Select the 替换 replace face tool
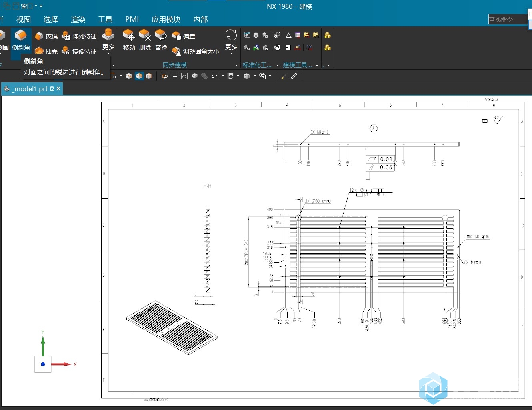The height and width of the screenshot is (410, 532). 161,40
